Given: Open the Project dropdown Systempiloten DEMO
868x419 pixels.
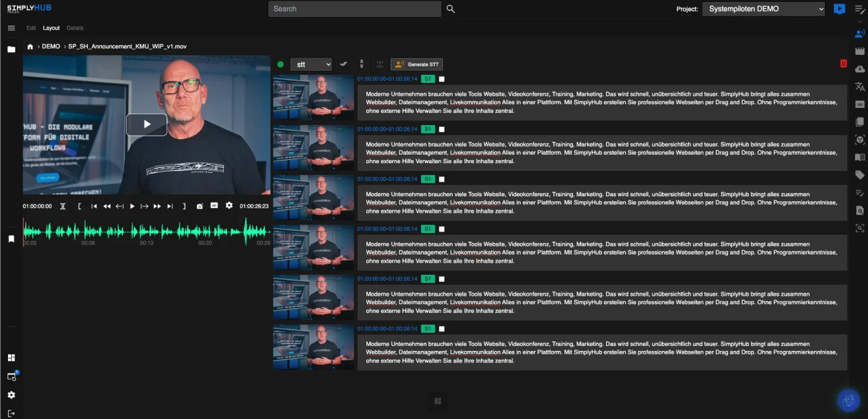Looking at the screenshot, I should 764,9.
